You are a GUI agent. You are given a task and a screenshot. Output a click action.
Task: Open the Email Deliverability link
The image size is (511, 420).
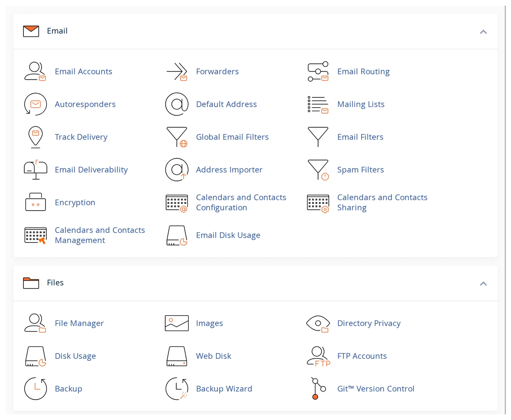point(91,170)
